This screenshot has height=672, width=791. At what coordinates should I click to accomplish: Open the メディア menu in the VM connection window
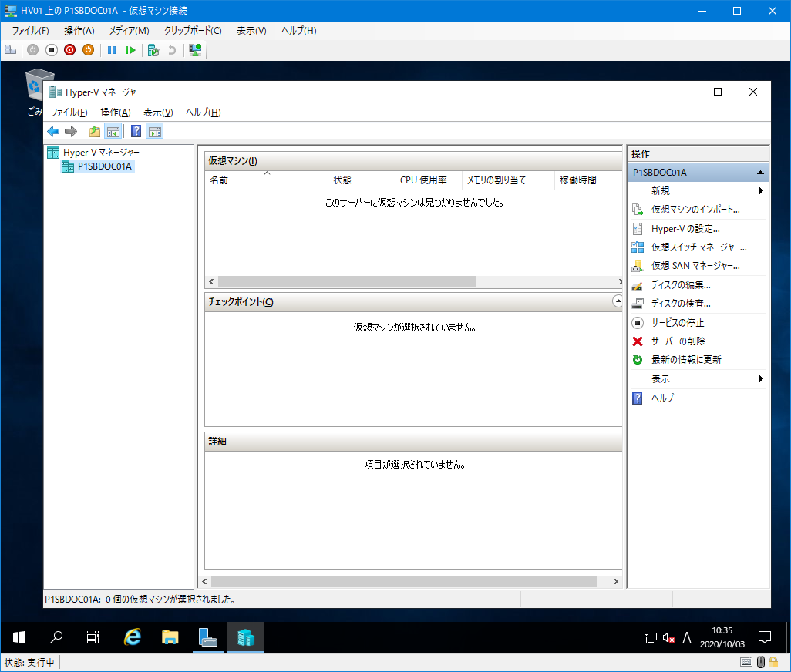point(127,30)
